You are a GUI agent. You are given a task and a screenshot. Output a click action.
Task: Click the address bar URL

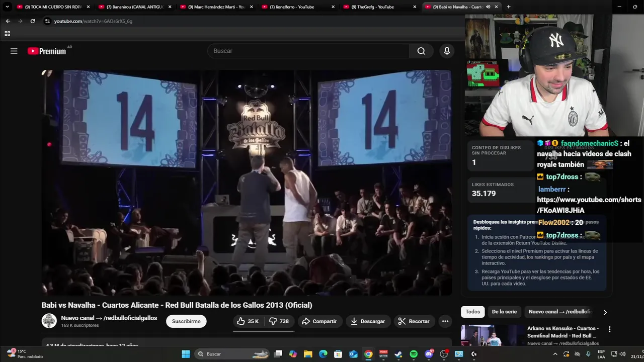click(93, 21)
